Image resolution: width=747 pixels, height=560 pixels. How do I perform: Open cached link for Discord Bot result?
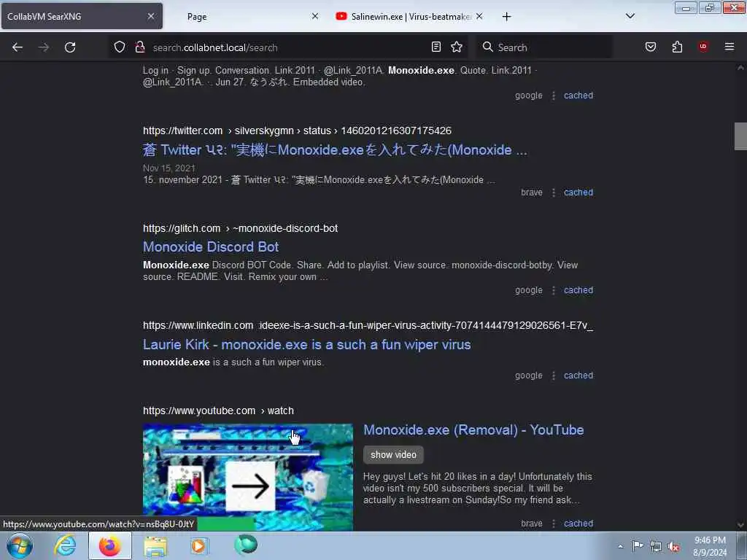click(578, 290)
